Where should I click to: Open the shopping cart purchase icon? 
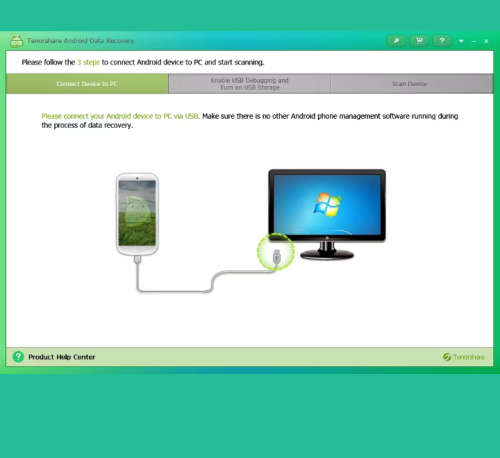click(419, 41)
